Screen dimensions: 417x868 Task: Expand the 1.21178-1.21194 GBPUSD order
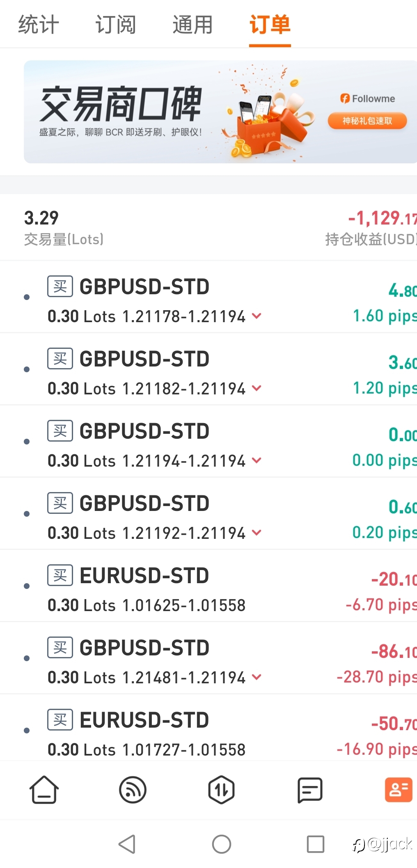[x=257, y=316]
